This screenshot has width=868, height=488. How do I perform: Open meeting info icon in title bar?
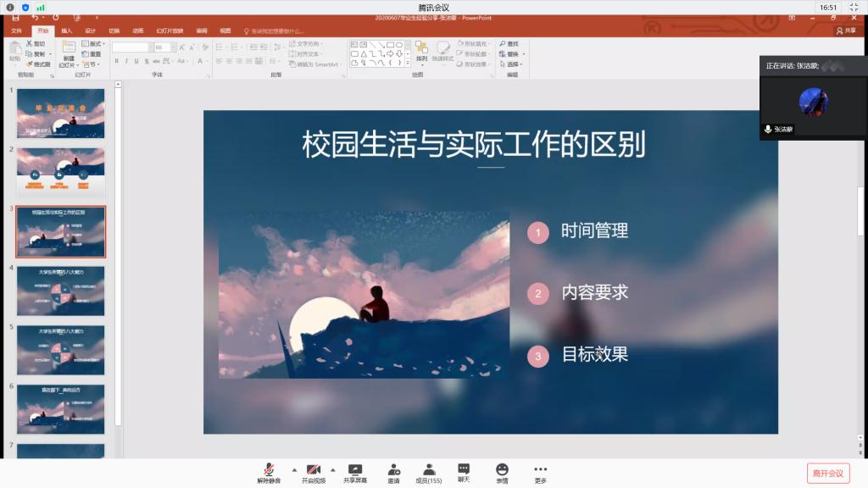coord(10,7)
